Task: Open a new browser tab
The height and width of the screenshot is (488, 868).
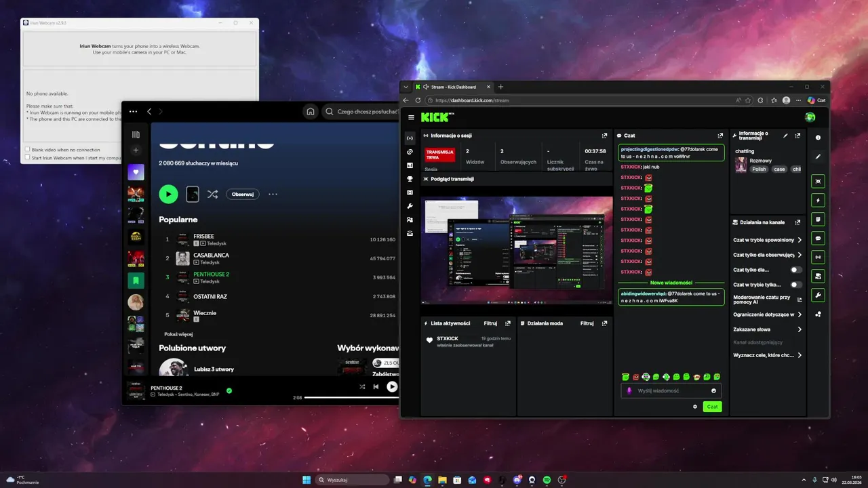Action: pos(501,87)
